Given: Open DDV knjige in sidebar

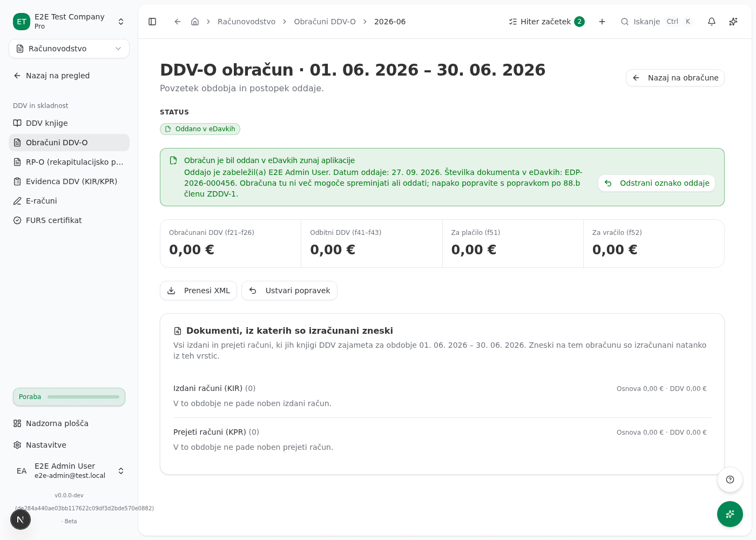Looking at the screenshot, I should click(69, 123).
